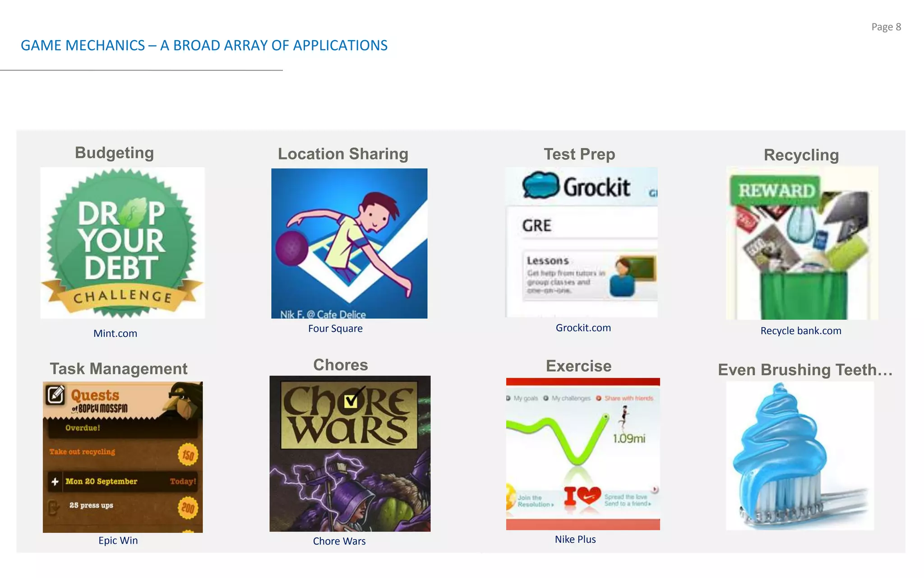Click the Take out recycling quest
The image size is (924, 578).
[82, 452]
